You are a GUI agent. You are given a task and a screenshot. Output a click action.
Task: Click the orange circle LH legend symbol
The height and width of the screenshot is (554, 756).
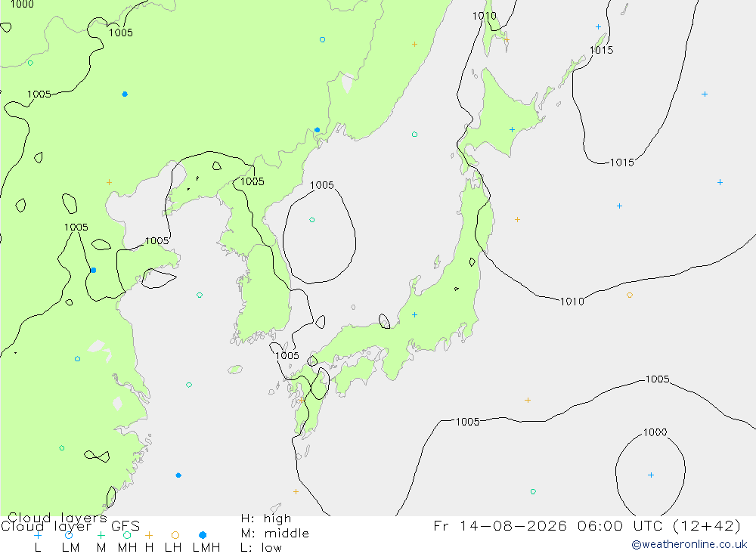point(175,535)
